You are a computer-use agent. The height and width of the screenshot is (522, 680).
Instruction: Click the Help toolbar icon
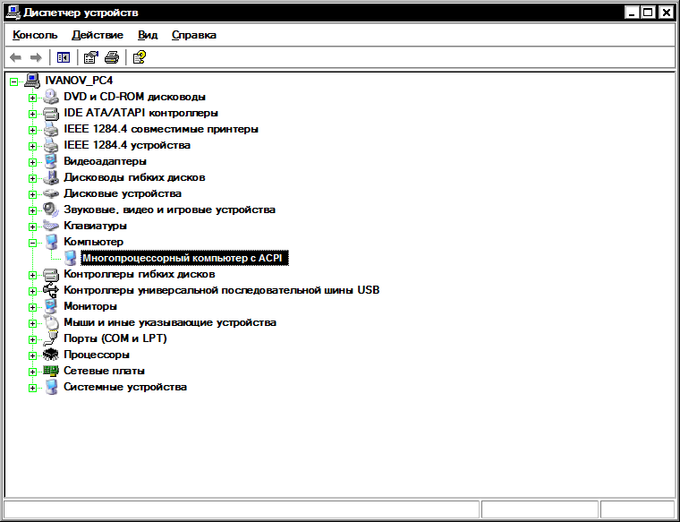139,57
